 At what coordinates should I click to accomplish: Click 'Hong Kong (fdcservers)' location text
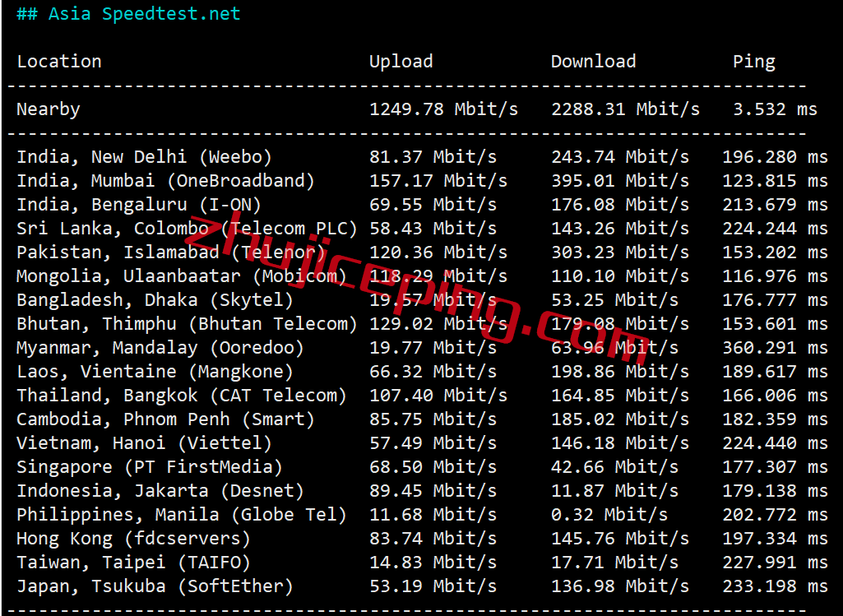click(x=133, y=539)
